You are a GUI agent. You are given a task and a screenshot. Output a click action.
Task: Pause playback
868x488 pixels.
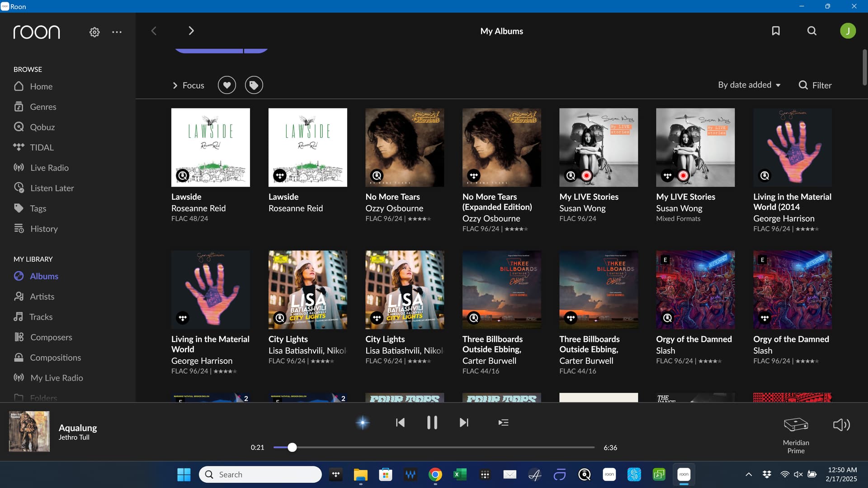coord(432,422)
